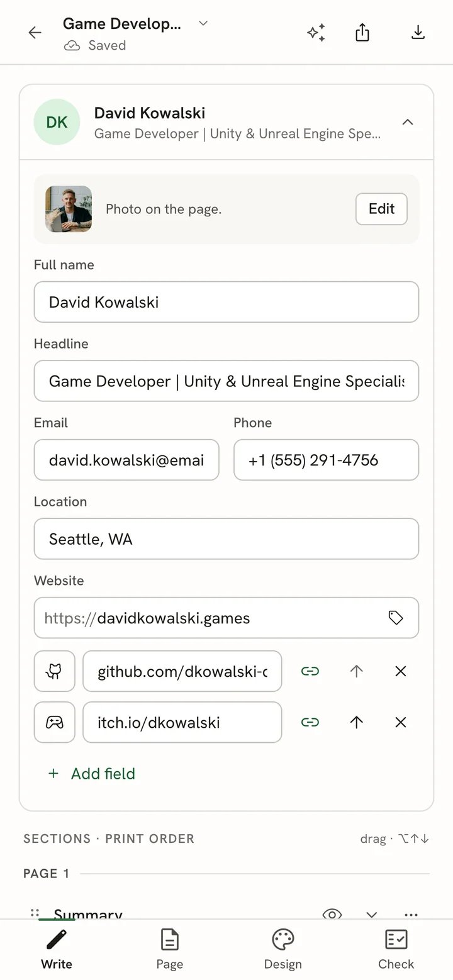Remove the GitHub link row
Image resolution: width=453 pixels, height=980 pixels.
[x=401, y=671]
